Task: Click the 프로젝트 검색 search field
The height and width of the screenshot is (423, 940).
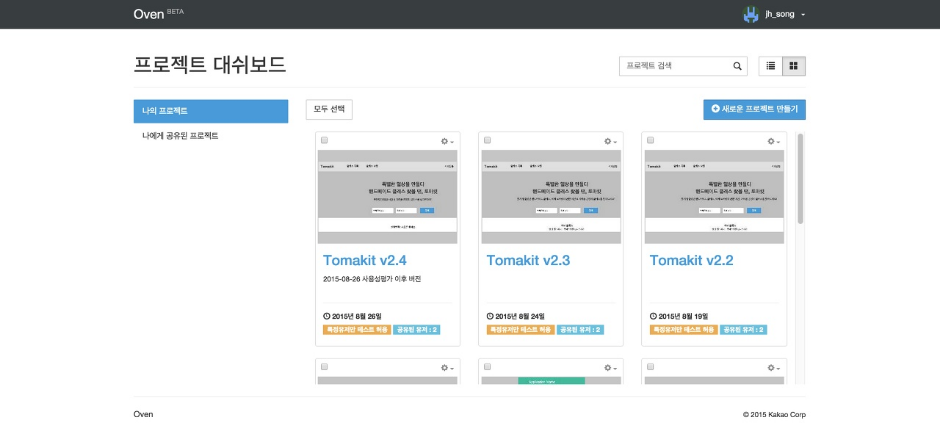Action: [676, 66]
